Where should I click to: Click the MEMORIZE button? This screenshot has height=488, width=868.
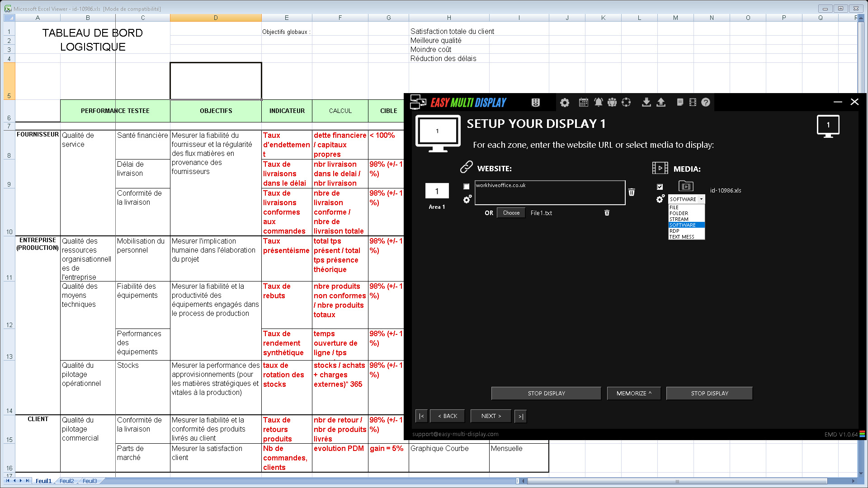(634, 394)
